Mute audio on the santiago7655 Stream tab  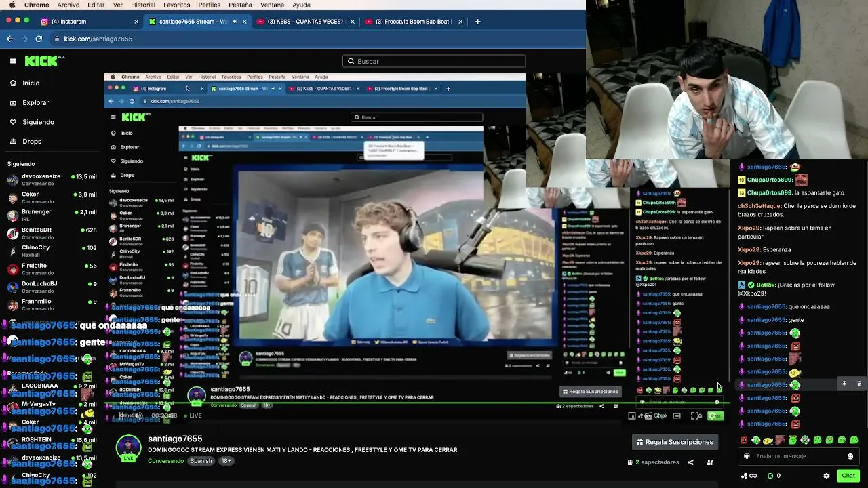(235, 22)
